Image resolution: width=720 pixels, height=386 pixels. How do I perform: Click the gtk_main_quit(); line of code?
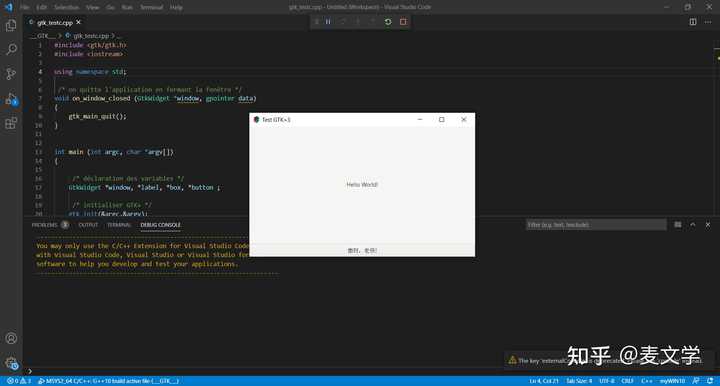97,116
